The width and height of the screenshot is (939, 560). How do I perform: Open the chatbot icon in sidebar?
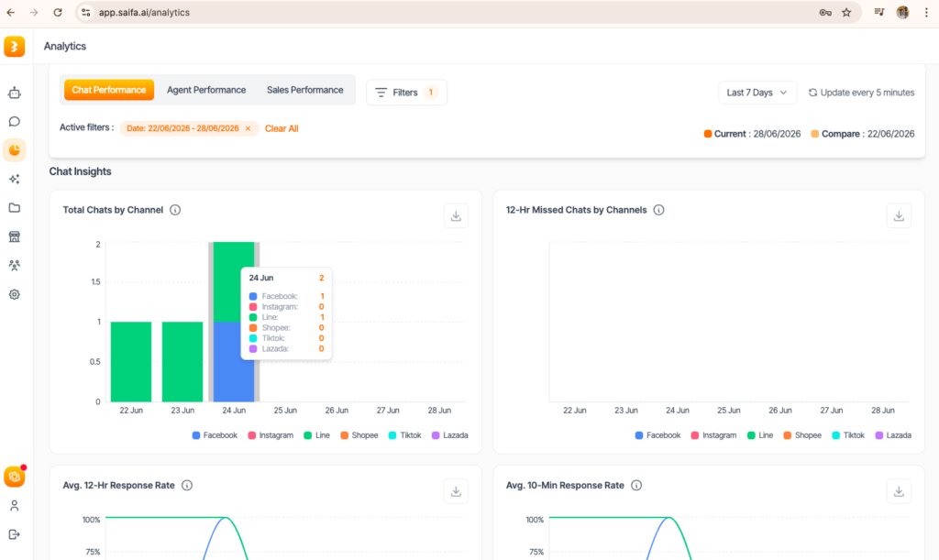coord(15,93)
